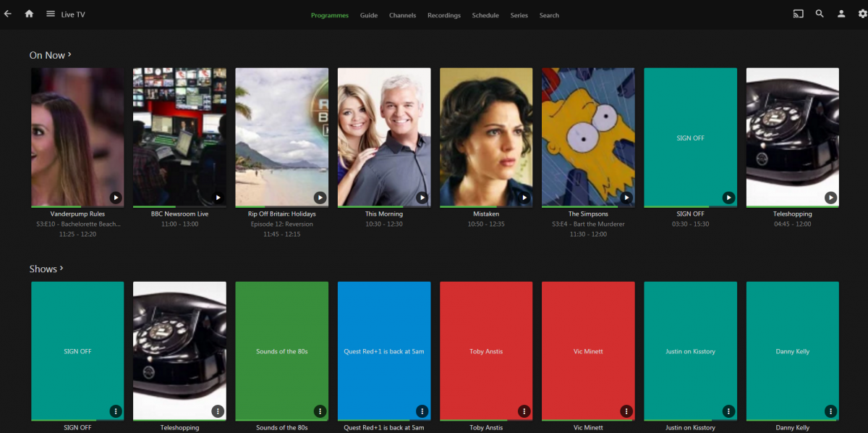Open the hamburger menu beside Live TV
Screen dimensions: 868x433
(51, 14)
